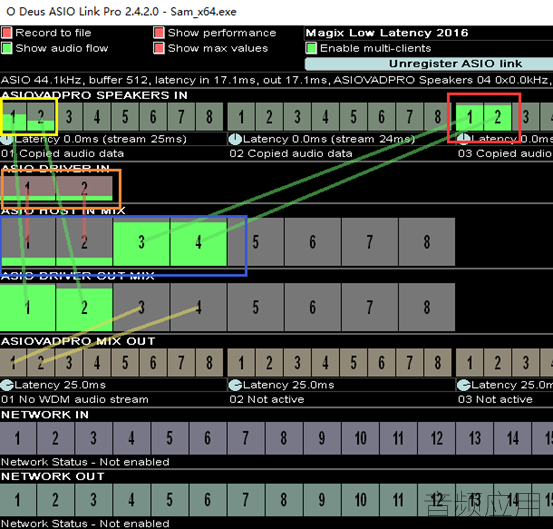Select channel 5 in first Speakers In group
The height and width of the screenshot is (529, 553).
(125, 117)
